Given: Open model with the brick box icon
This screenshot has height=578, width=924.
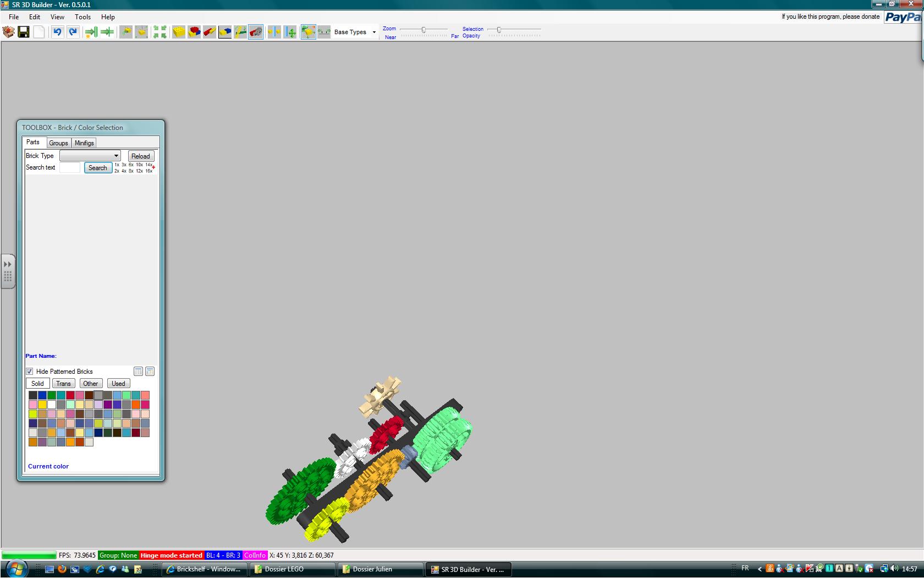Looking at the screenshot, I should [x=8, y=32].
